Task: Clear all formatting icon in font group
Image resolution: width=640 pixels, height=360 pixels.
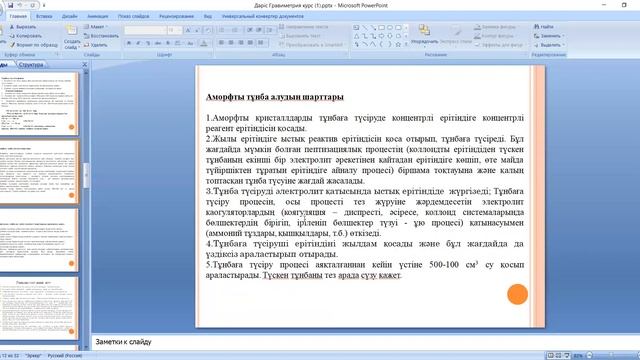Action: (x=208, y=30)
